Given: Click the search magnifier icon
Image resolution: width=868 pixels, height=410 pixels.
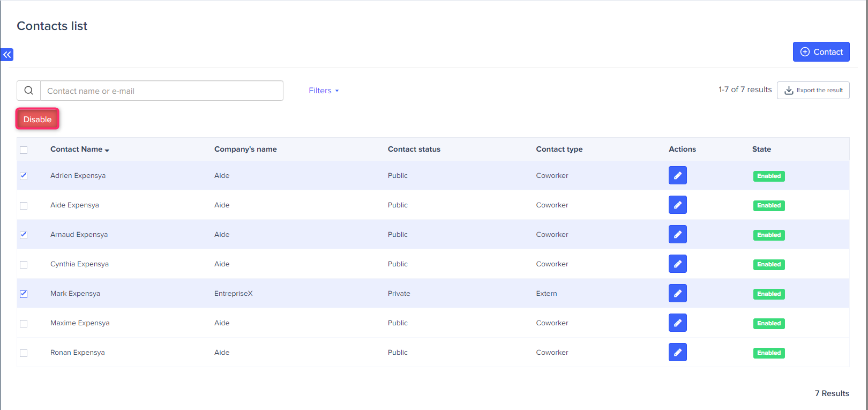Looking at the screenshot, I should pyautogui.click(x=29, y=91).
